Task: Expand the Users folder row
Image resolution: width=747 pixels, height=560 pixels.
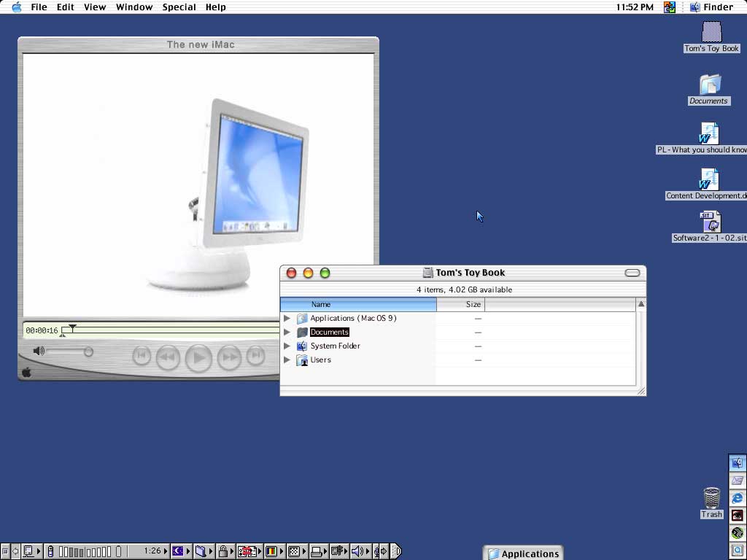Action: click(x=287, y=359)
